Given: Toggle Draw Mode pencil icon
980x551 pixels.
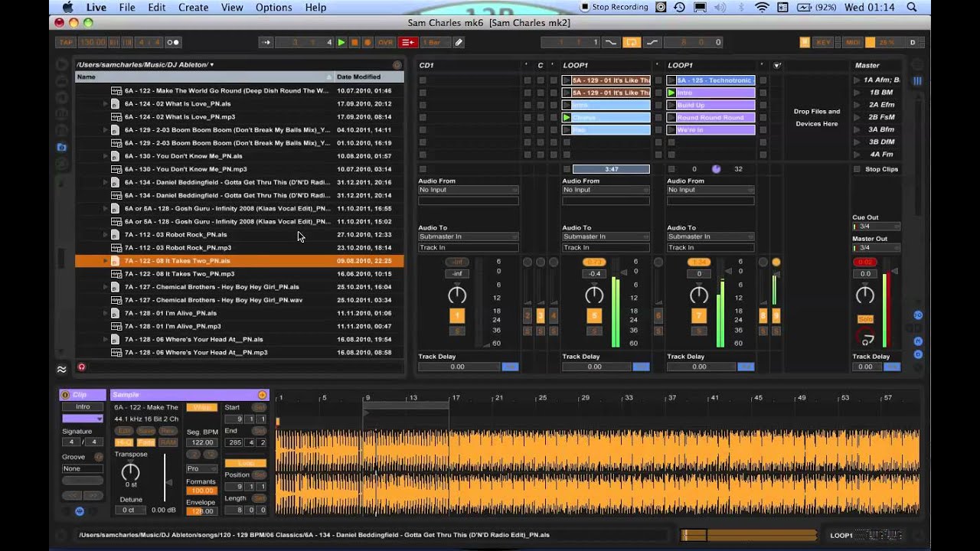Looking at the screenshot, I should (x=459, y=42).
